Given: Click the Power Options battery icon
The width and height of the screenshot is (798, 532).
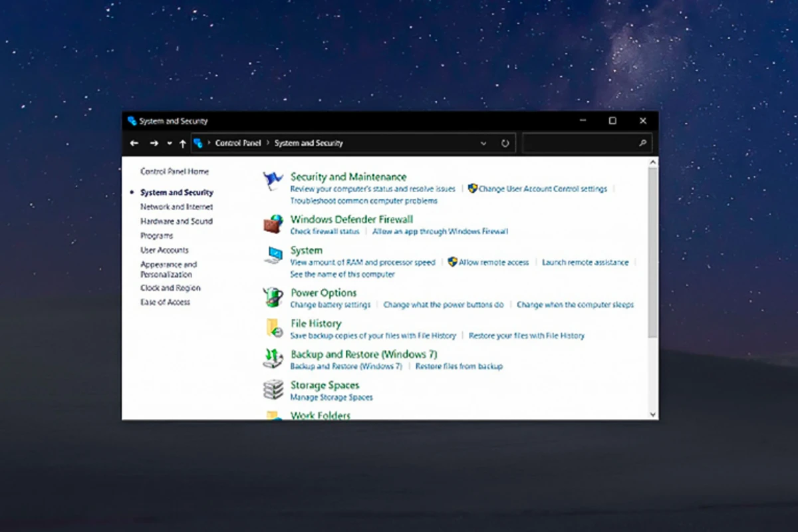Looking at the screenshot, I should pos(273,297).
